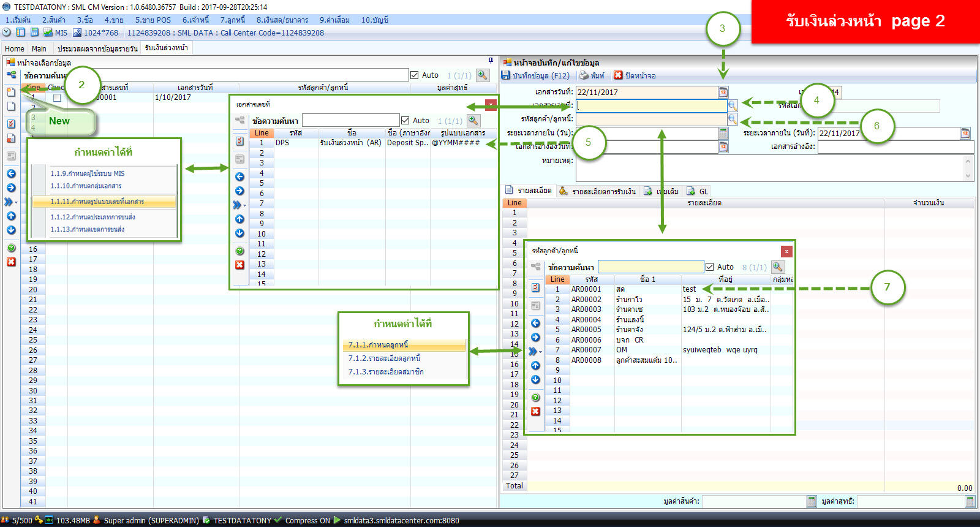Click the บันทึกข้อมูล (F12) save button

click(536, 75)
